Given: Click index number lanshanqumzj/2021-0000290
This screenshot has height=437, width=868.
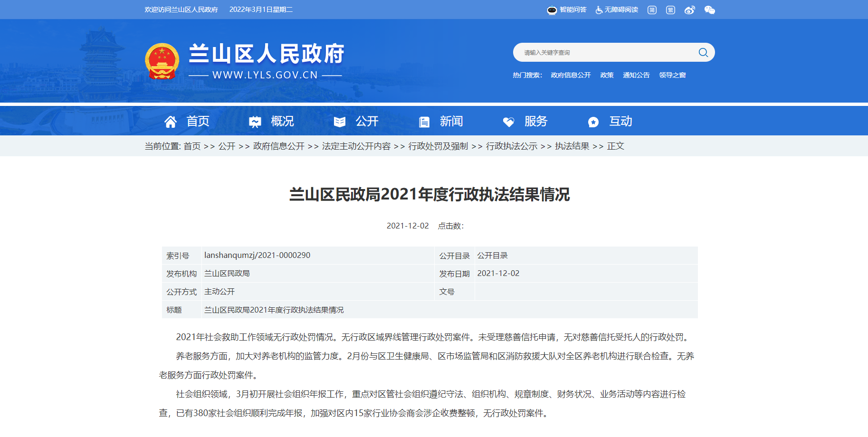Looking at the screenshot, I should 257,255.
